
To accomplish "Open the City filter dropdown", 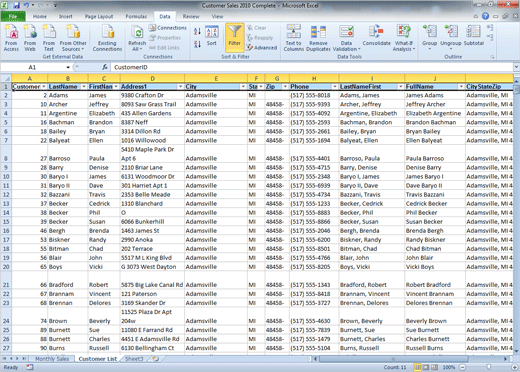I will 243,87.
